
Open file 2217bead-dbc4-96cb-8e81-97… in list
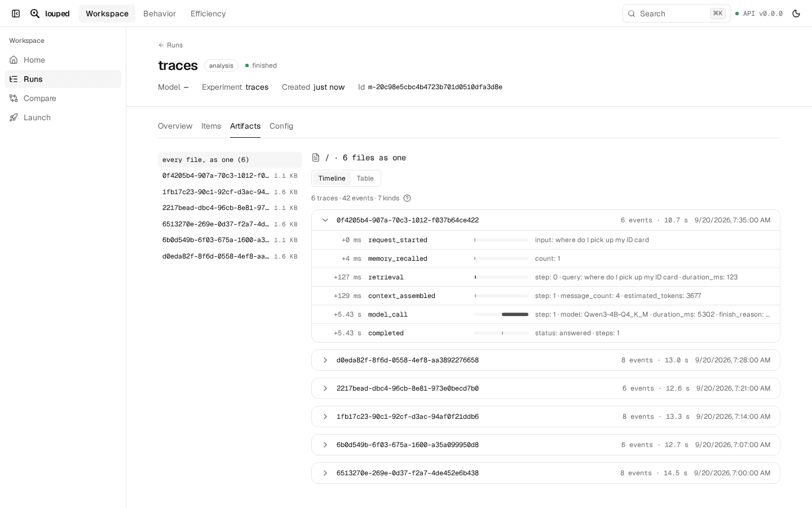coord(230,208)
